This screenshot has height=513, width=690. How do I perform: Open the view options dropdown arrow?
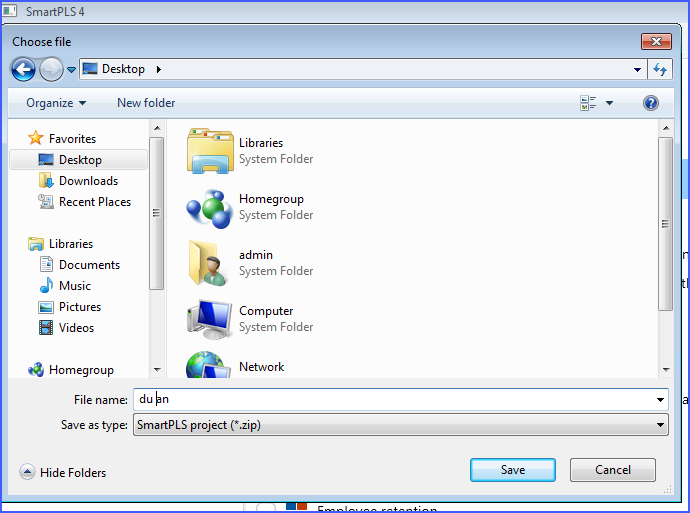[x=609, y=103]
